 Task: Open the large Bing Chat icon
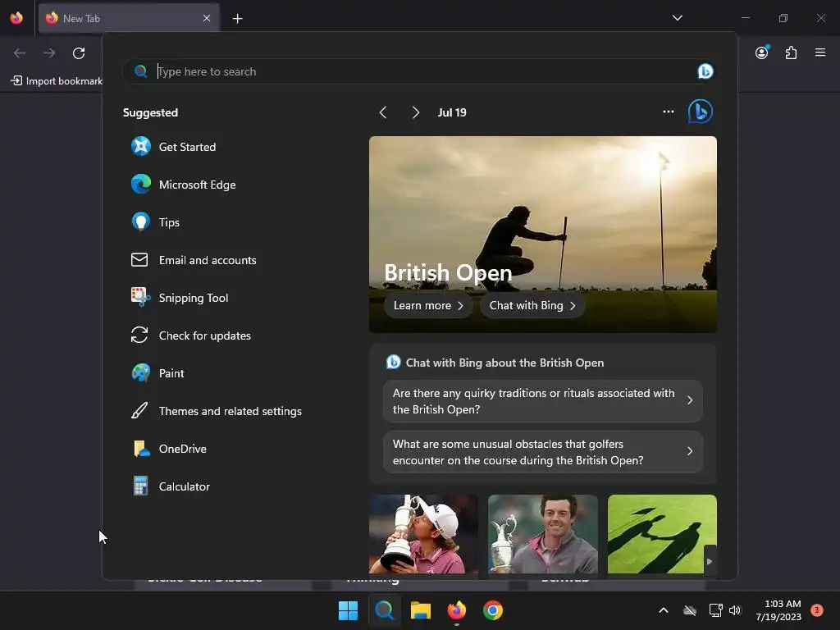coord(701,112)
